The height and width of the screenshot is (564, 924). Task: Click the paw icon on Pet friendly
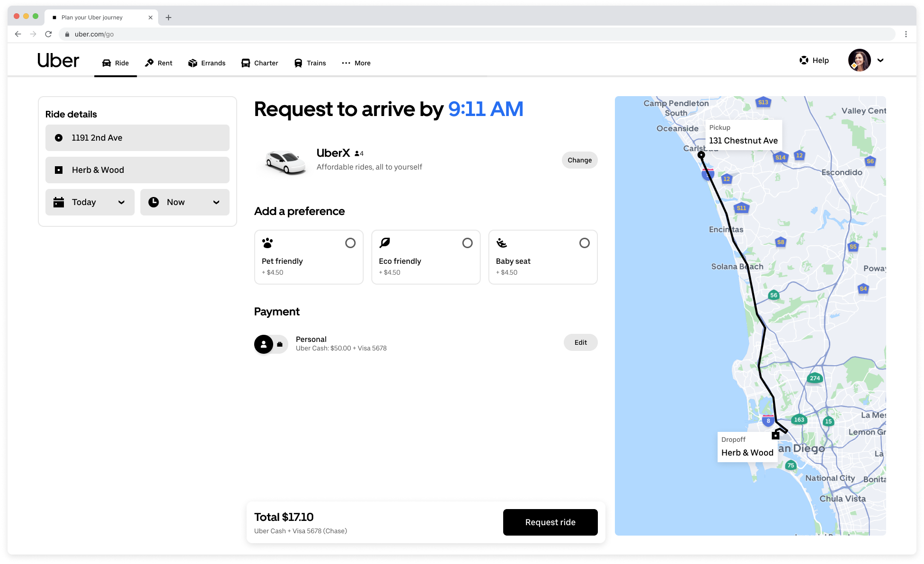(x=267, y=243)
